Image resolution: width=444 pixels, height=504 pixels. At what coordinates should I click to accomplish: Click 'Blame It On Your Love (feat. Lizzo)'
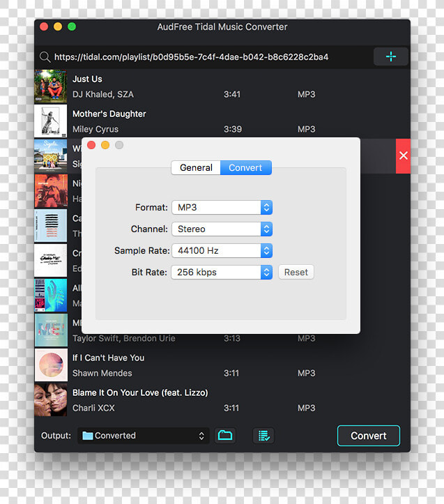140,392
